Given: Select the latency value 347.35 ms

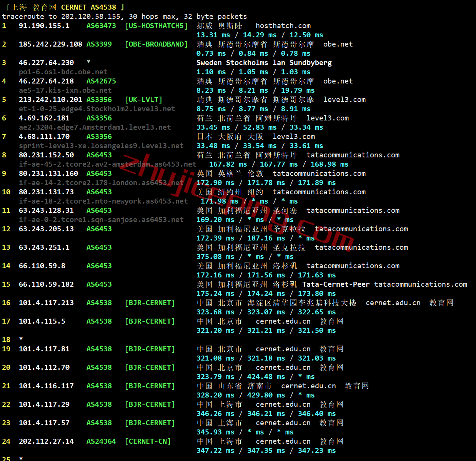Looking at the screenshot, I should coord(266,451).
